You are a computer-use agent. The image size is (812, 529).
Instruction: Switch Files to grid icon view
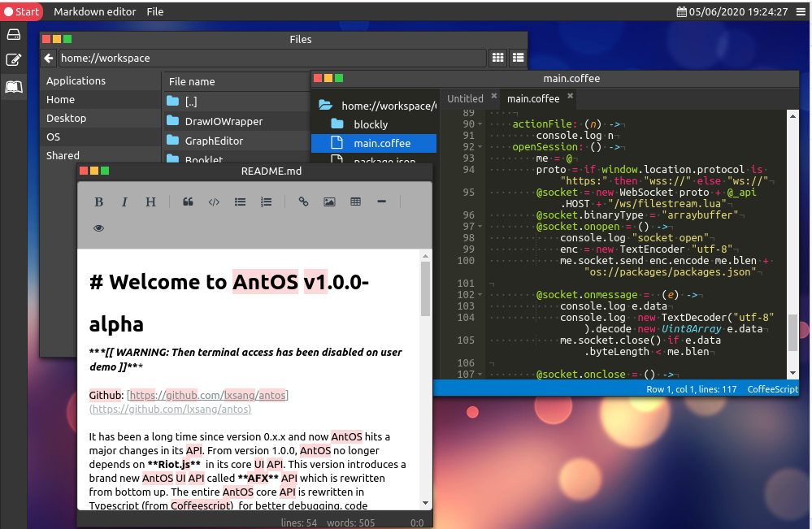tap(497, 59)
